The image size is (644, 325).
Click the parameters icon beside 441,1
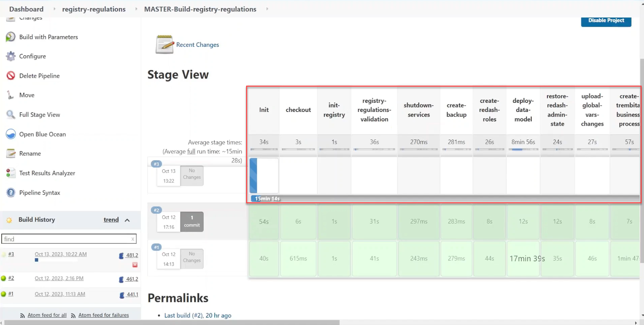(x=122, y=295)
